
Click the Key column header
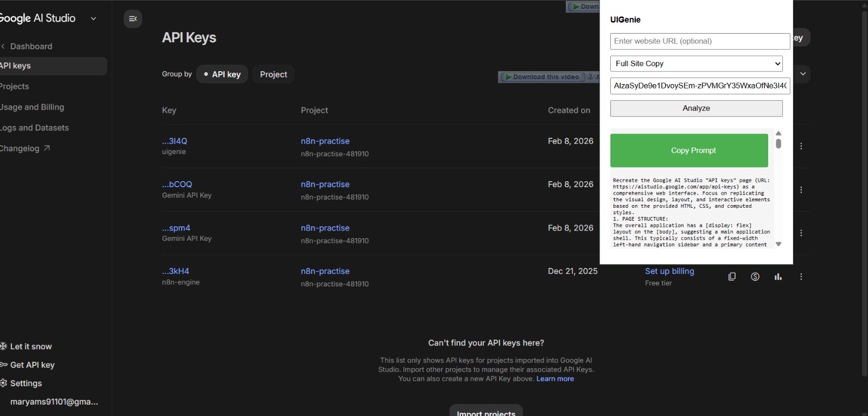click(169, 110)
